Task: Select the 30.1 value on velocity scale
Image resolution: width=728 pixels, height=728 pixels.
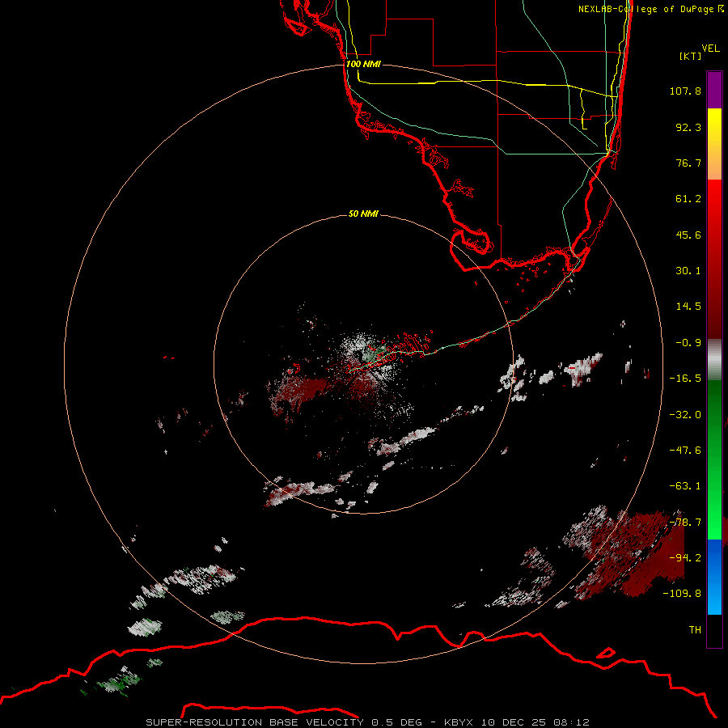Action: 688,271
